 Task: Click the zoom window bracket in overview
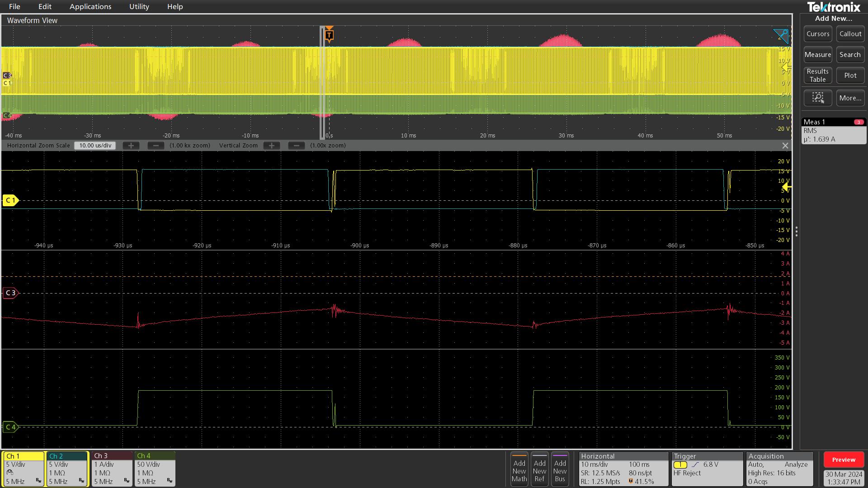coord(323,82)
